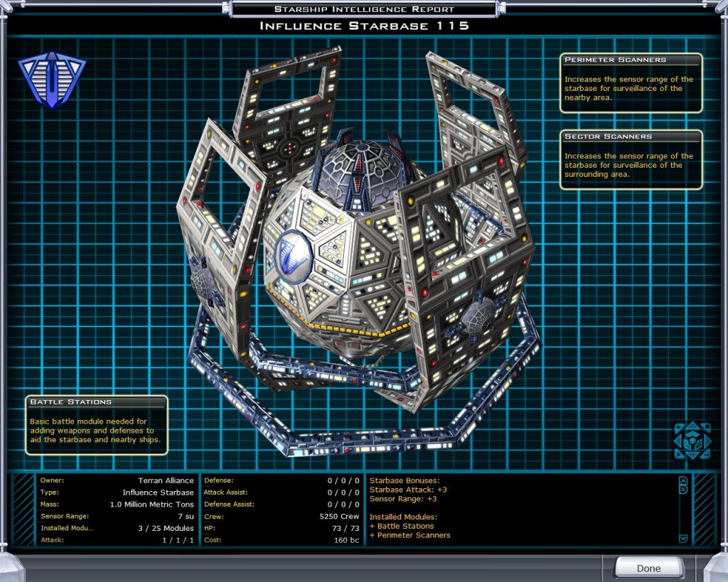This screenshot has width=728, height=582.
Task: Click the Attack value "1 / 1 / 1"
Action: tap(178, 540)
